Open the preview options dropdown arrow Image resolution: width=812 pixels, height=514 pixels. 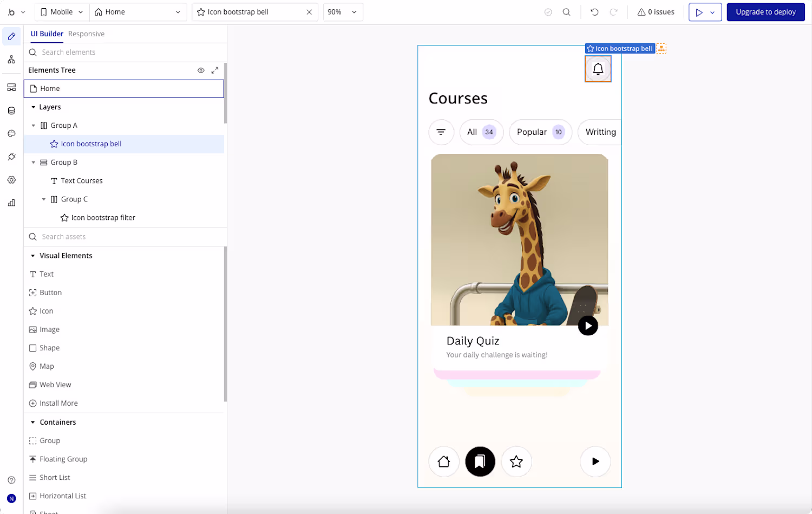click(x=713, y=12)
